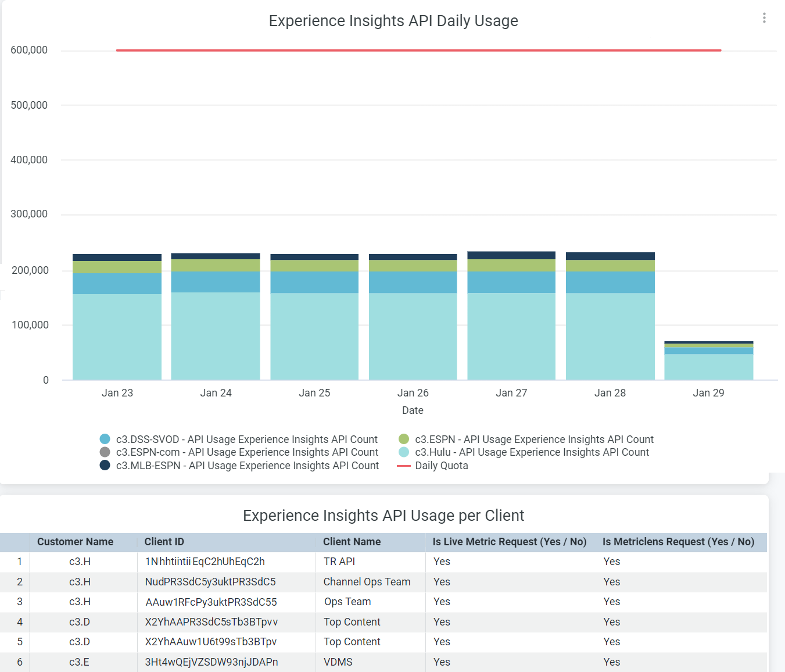Click the c3.Hulu legend color dot
The width and height of the screenshot is (785, 672).
[x=404, y=452]
